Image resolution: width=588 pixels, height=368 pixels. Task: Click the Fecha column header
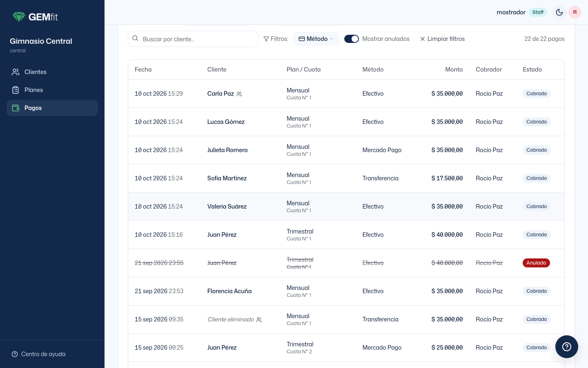143,70
